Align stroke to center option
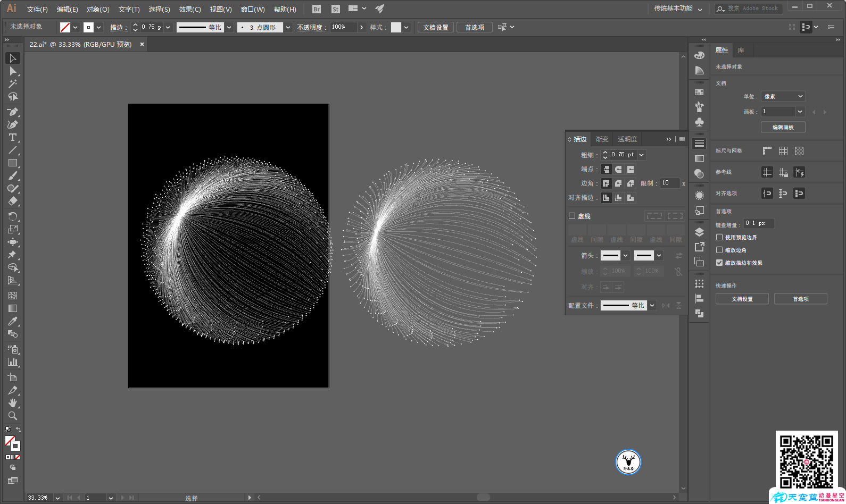Screen dimensions: 846x504 click(x=606, y=198)
